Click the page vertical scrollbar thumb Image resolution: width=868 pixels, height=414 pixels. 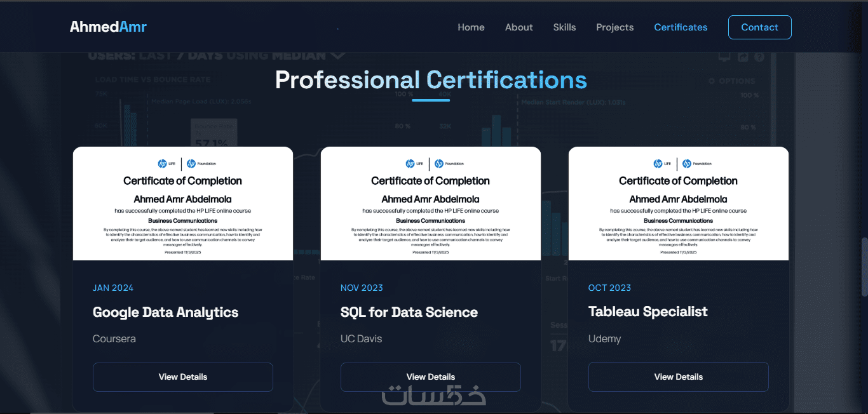(x=864, y=267)
